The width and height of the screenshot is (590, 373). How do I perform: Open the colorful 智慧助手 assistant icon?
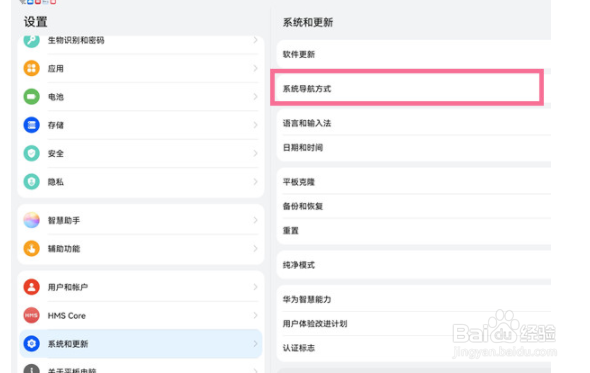(32, 220)
